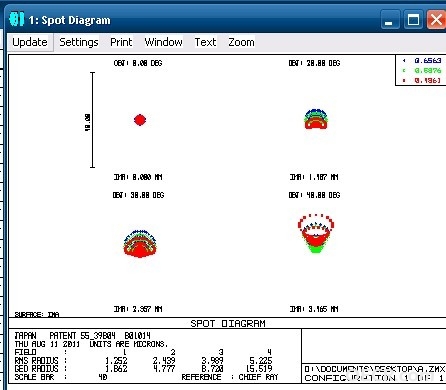Maximize the Spot Diagram window
The width and height of the screenshot is (446, 390).
413,20
